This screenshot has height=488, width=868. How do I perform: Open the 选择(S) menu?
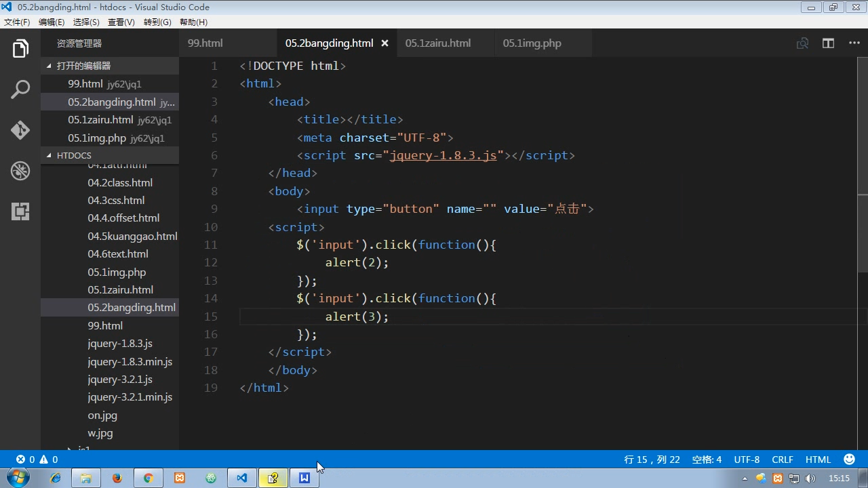point(86,22)
